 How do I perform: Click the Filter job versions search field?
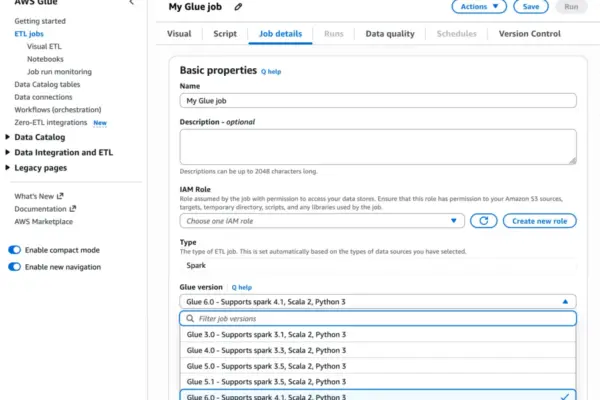click(378, 318)
